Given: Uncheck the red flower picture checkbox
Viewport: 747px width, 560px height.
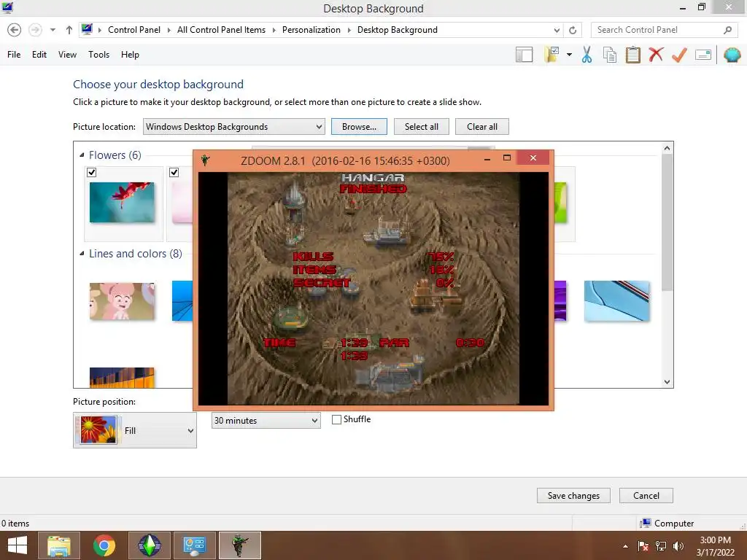Looking at the screenshot, I should tap(92, 172).
